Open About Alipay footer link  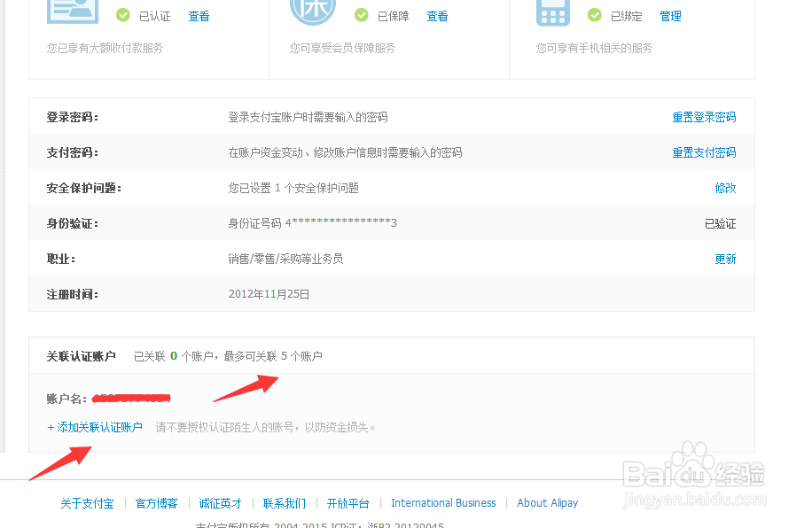click(x=547, y=503)
